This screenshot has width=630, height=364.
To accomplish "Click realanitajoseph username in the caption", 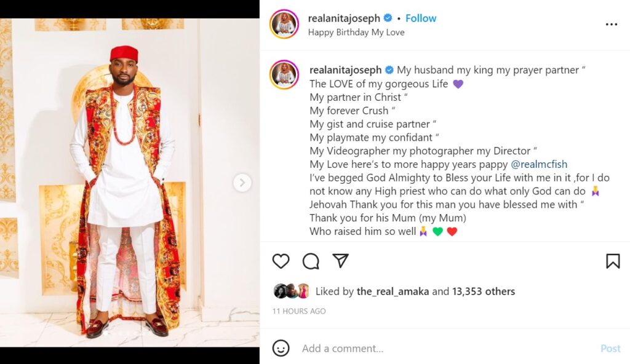I will [x=345, y=70].
